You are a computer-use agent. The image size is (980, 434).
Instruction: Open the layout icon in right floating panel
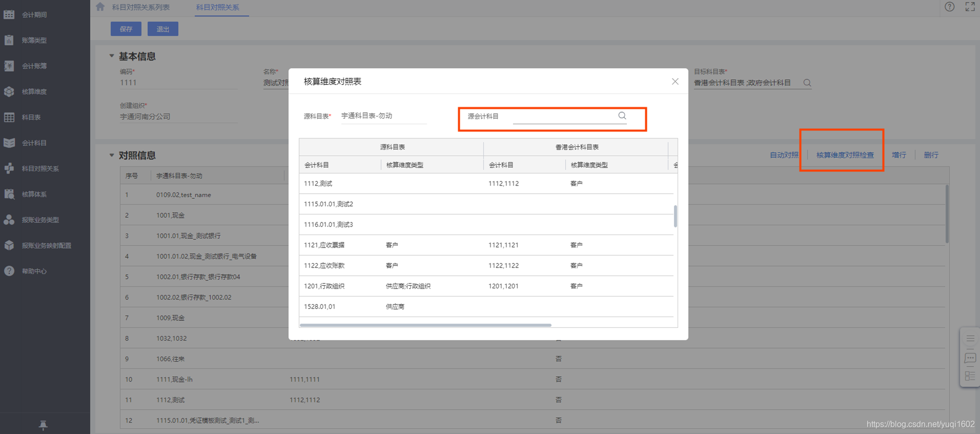pyautogui.click(x=970, y=376)
